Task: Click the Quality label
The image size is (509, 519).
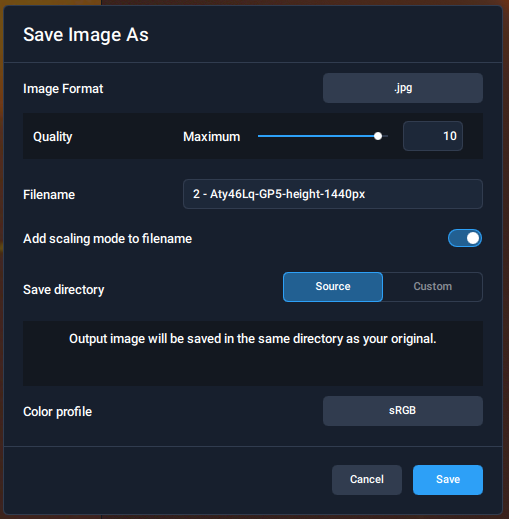Action: (x=53, y=137)
